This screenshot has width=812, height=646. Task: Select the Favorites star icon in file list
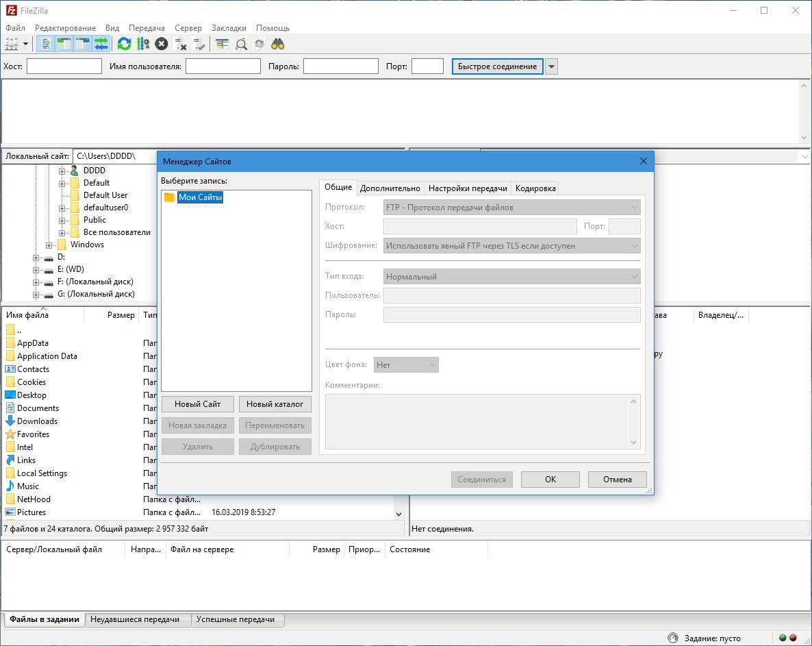tap(10, 434)
